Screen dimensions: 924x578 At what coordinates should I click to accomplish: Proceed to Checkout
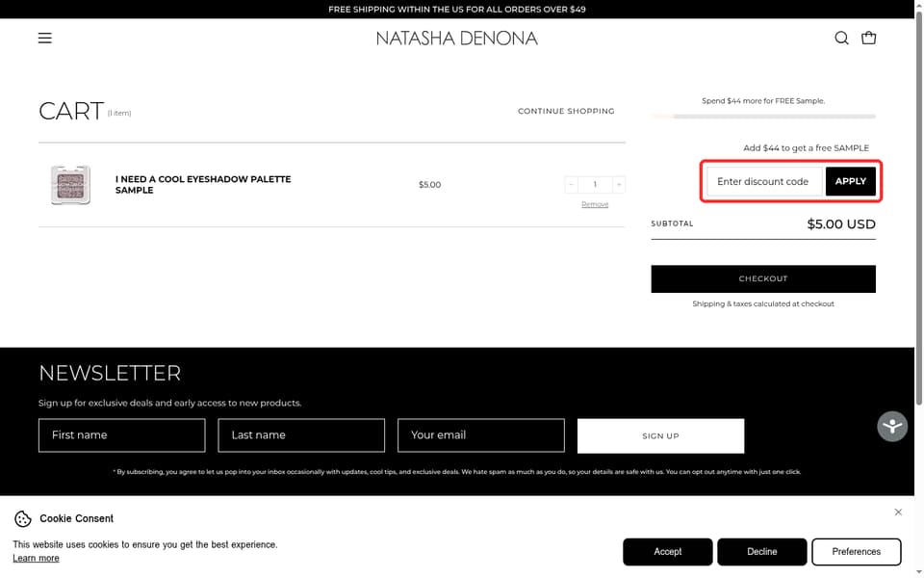(763, 279)
